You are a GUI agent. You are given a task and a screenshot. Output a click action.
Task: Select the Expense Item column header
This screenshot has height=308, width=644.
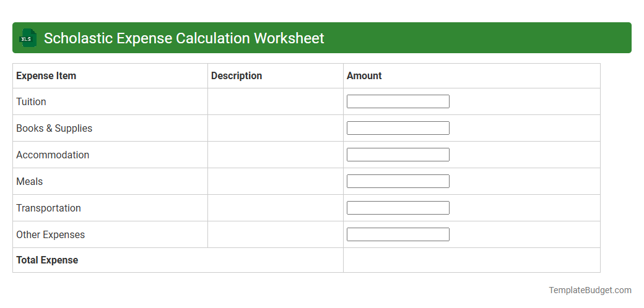(x=46, y=76)
